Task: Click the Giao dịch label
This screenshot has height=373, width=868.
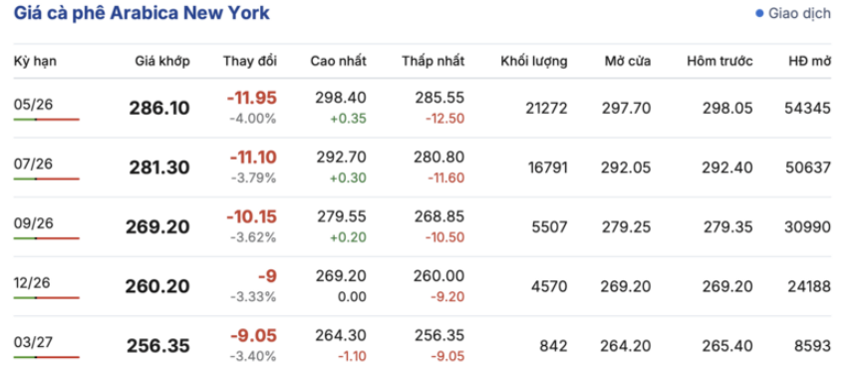Action: click(x=799, y=13)
